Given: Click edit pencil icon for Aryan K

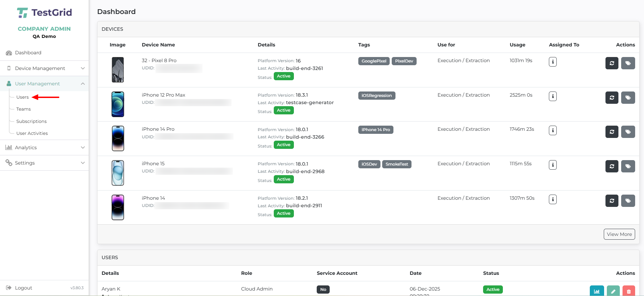Looking at the screenshot, I should click(613, 291).
